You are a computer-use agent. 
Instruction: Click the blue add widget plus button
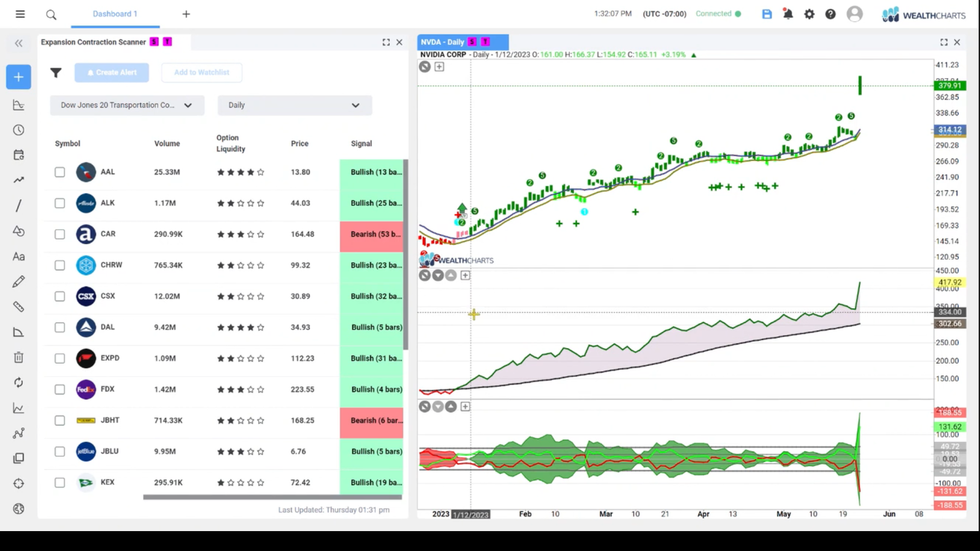point(18,77)
